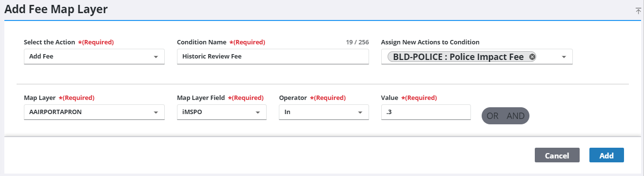Expand Assign New Actions to Condition dropdown

(564, 57)
